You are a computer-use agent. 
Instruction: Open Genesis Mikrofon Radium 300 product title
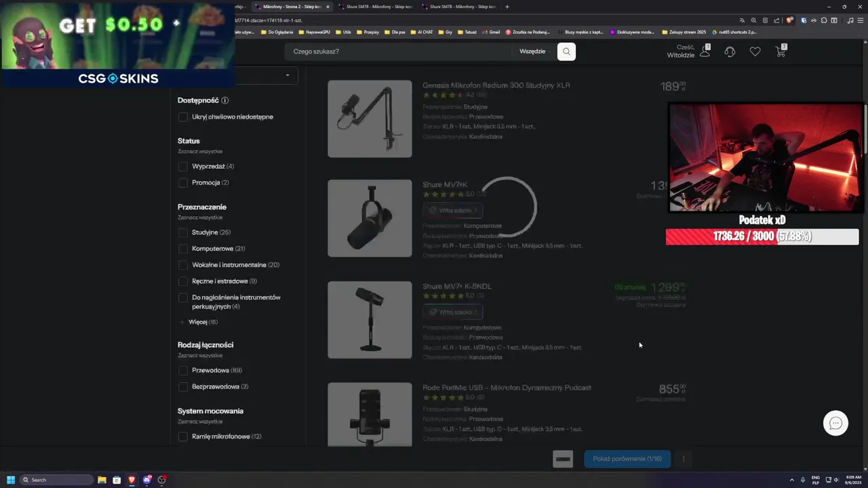(x=496, y=85)
